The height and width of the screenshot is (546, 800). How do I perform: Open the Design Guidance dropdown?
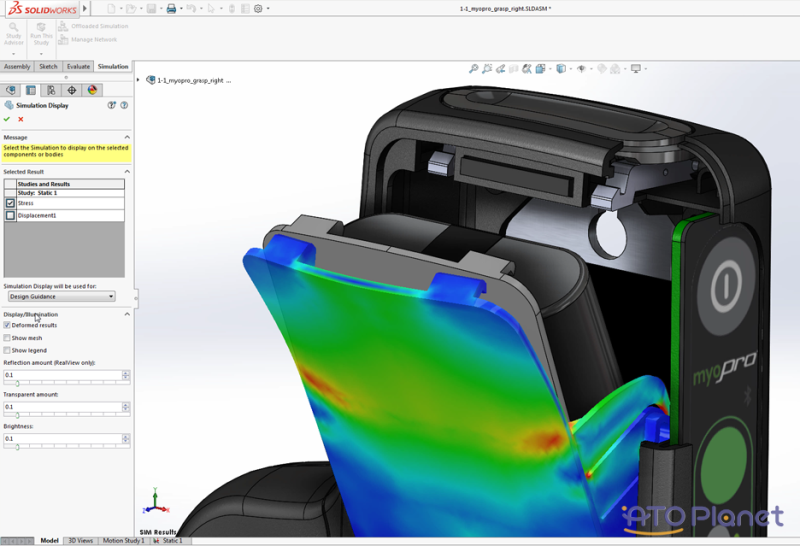tap(62, 296)
